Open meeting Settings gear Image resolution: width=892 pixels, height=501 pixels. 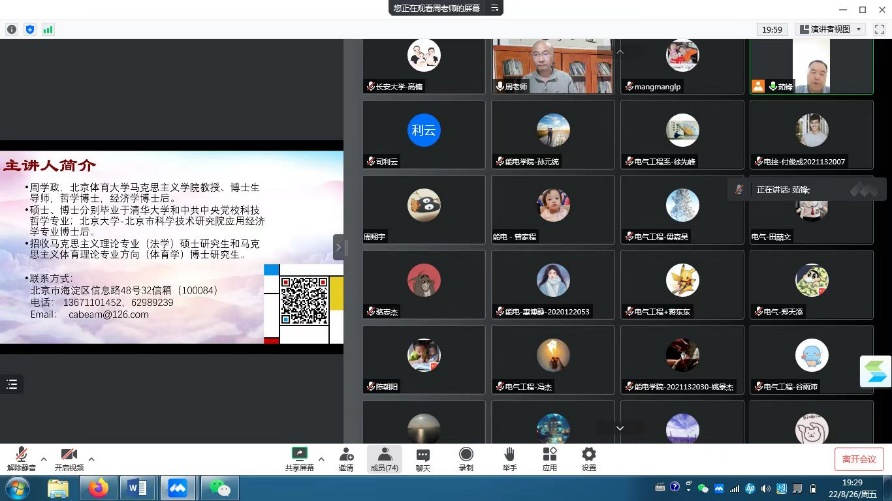point(589,457)
